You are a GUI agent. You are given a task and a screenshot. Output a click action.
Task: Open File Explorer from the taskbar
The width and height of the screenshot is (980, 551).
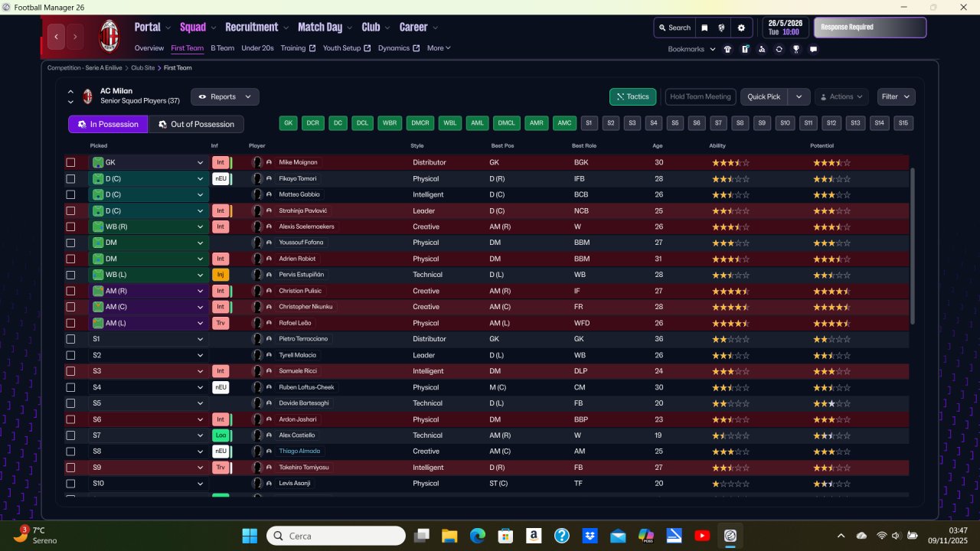pos(449,536)
